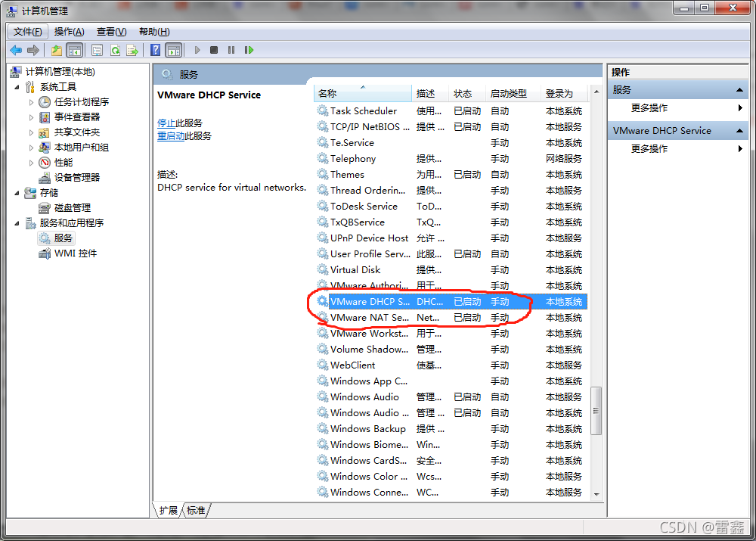Click the Refresh toolbar icon
The width and height of the screenshot is (756, 541).
coord(115,50)
